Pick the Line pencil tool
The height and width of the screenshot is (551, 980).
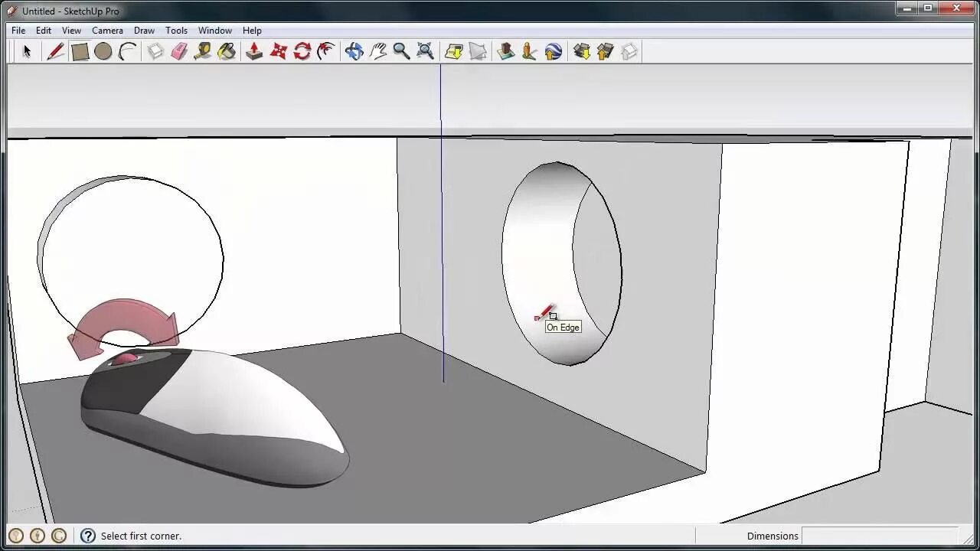(56, 51)
